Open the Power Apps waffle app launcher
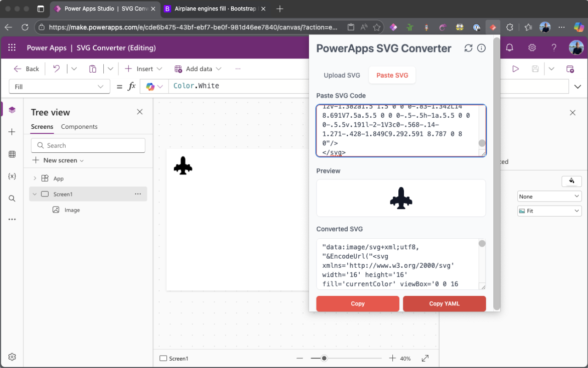 (12, 48)
